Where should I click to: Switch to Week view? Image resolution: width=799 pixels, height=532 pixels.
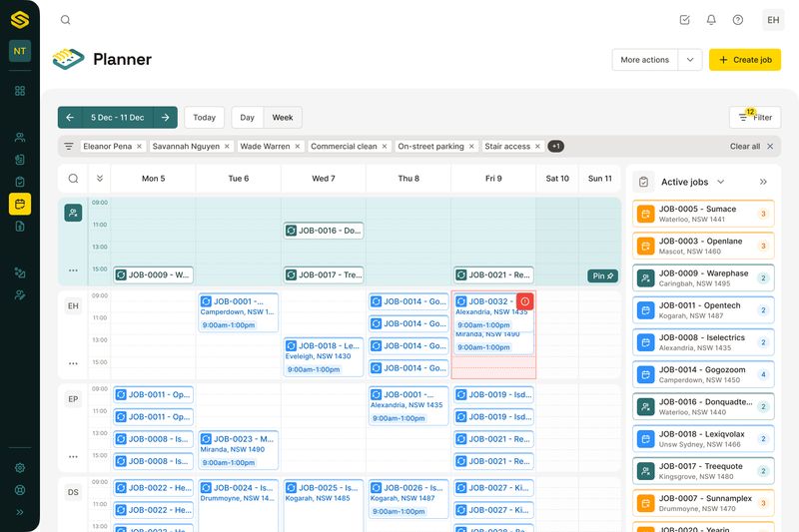(283, 117)
